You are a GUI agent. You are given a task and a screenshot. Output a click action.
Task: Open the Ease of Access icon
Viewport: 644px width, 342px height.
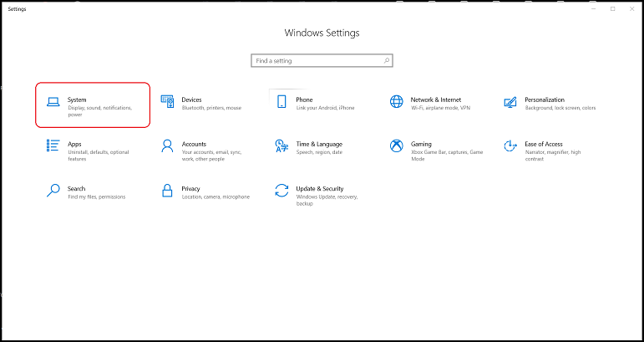(x=510, y=146)
